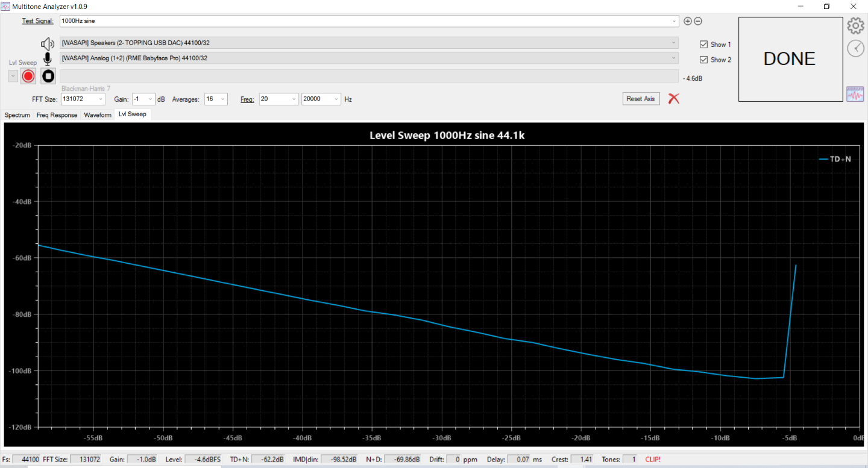868x468 pixels.
Task: Click the waveform chart icon at right
Action: pyautogui.click(x=855, y=94)
